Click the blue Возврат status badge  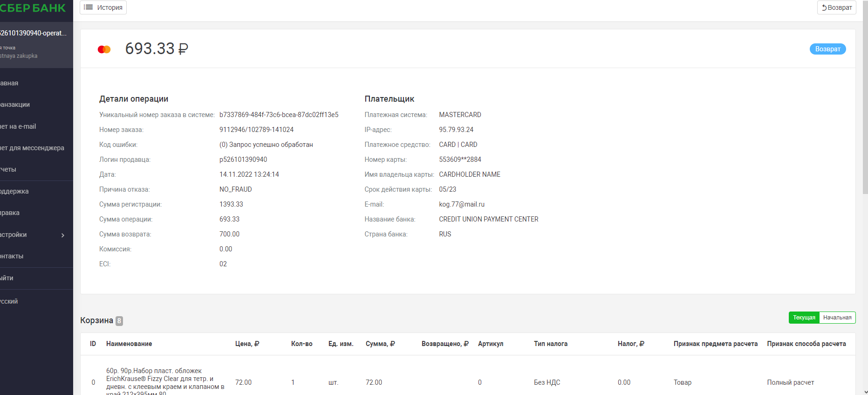(x=827, y=49)
